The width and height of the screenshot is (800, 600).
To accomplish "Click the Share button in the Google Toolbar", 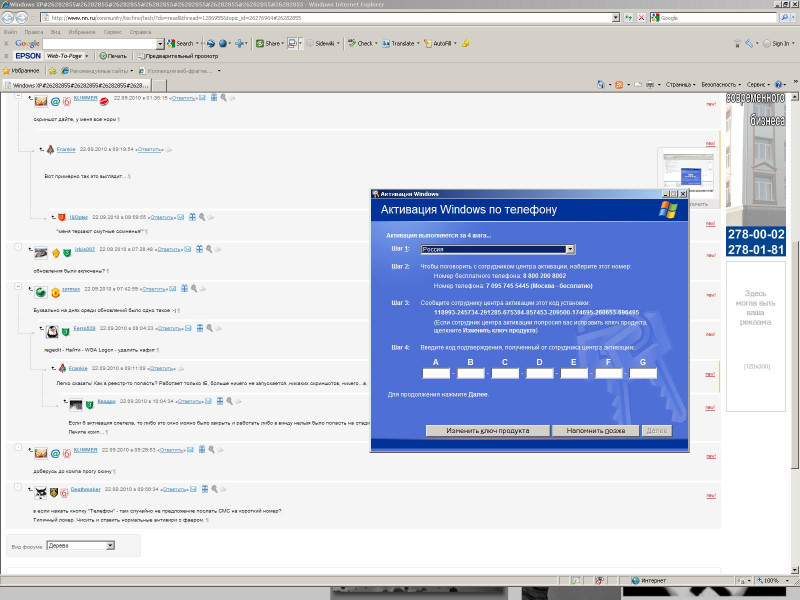I will (x=268, y=43).
